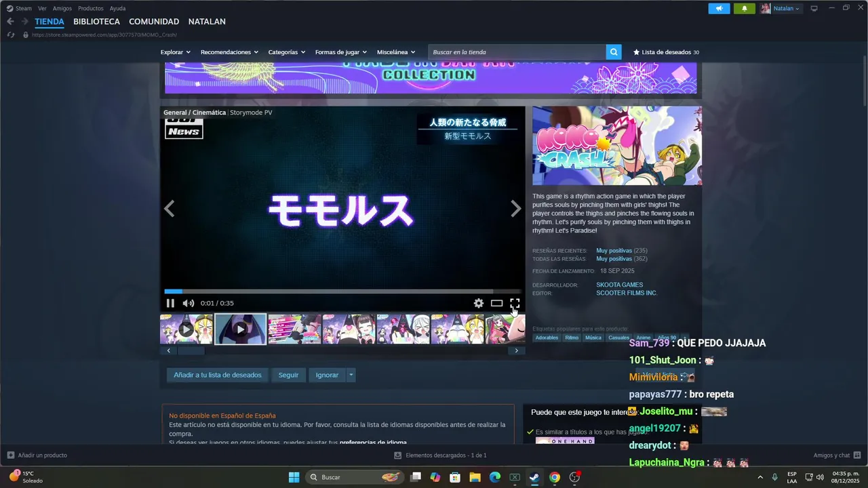Image resolution: width=868 pixels, height=488 pixels.
Task: Seek within the video progress bar
Action: pos(342,291)
